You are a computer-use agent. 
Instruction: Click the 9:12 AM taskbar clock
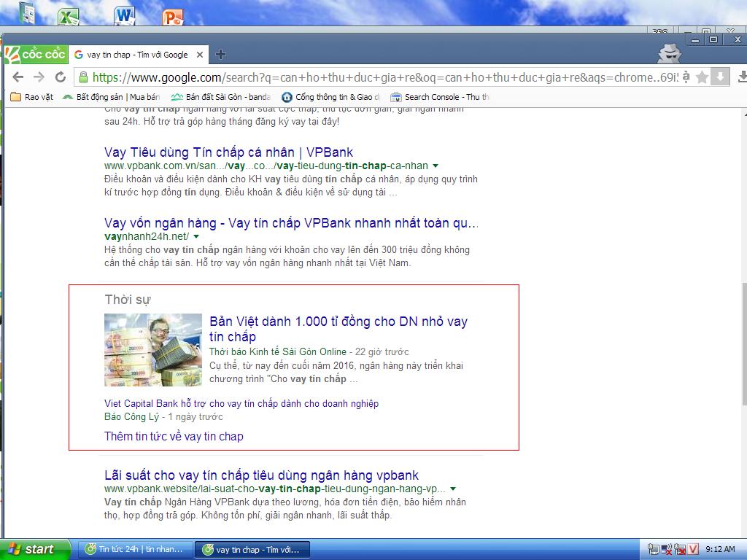(720, 550)
